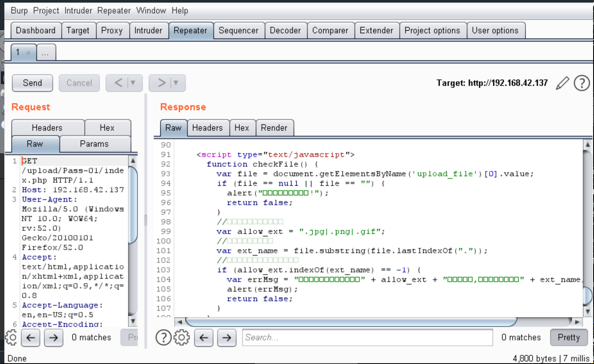Go to next match in response search
Image resolution: width=594 pixels, height=364 pixels.
(x=227, y=338)
